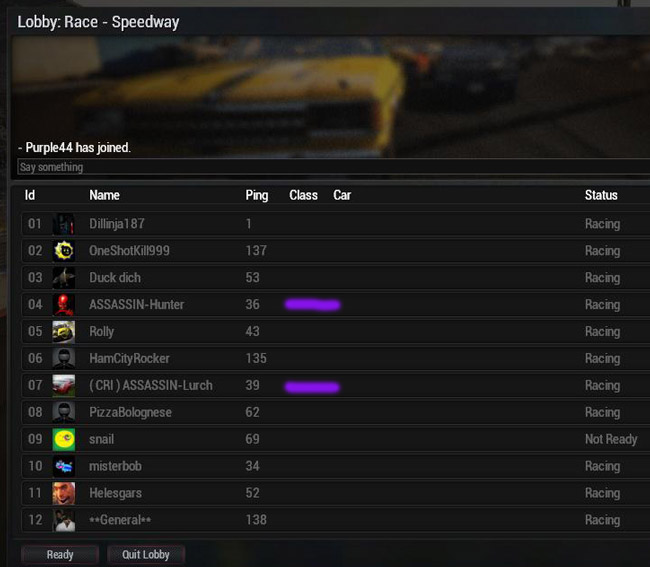This screenshot has height=567, width=650.
Task: Click ASSASSIN-Lurch's red car avatar
Action: pos(64,385)
